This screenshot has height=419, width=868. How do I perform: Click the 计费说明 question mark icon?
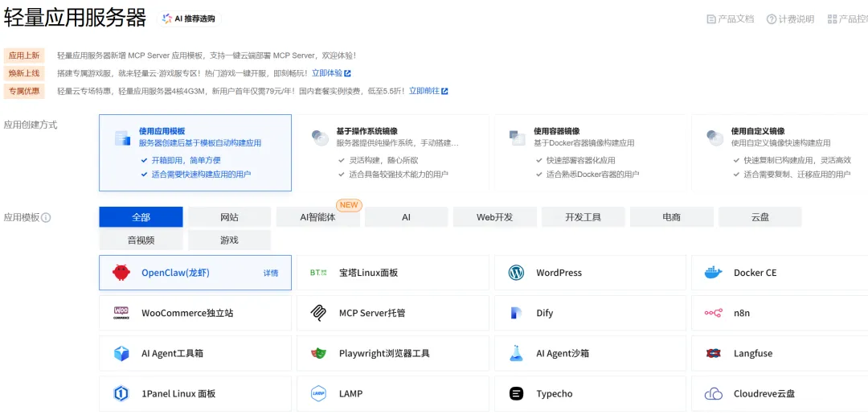(x=772, y=18)
